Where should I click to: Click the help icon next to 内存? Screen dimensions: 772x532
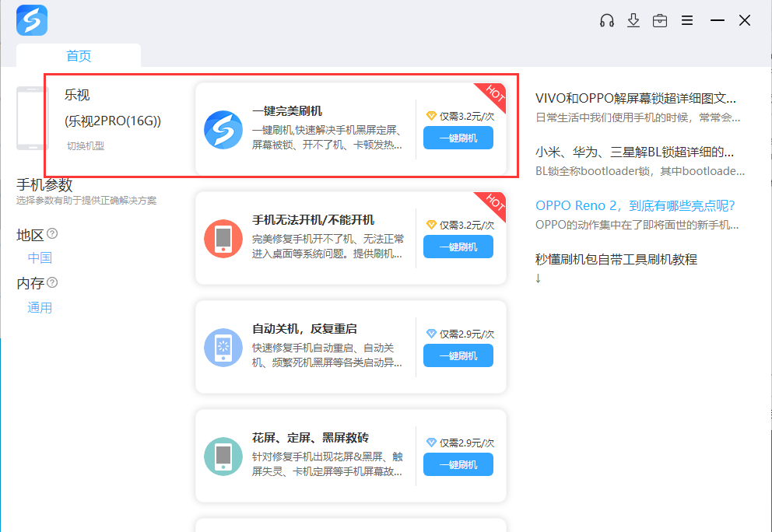52,282
